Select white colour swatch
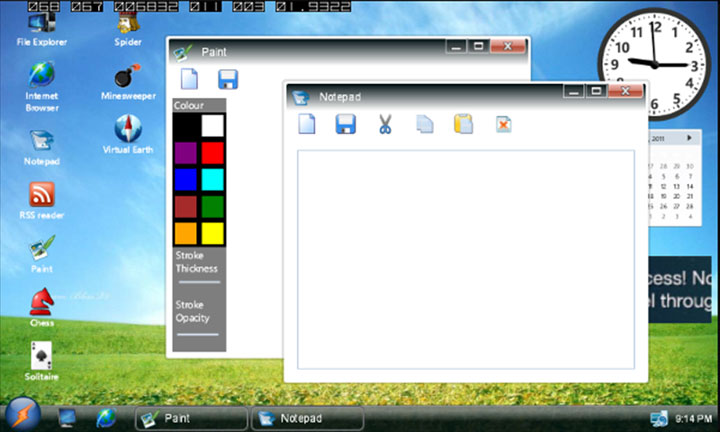720x432 pixels. [x=213, y=126]
